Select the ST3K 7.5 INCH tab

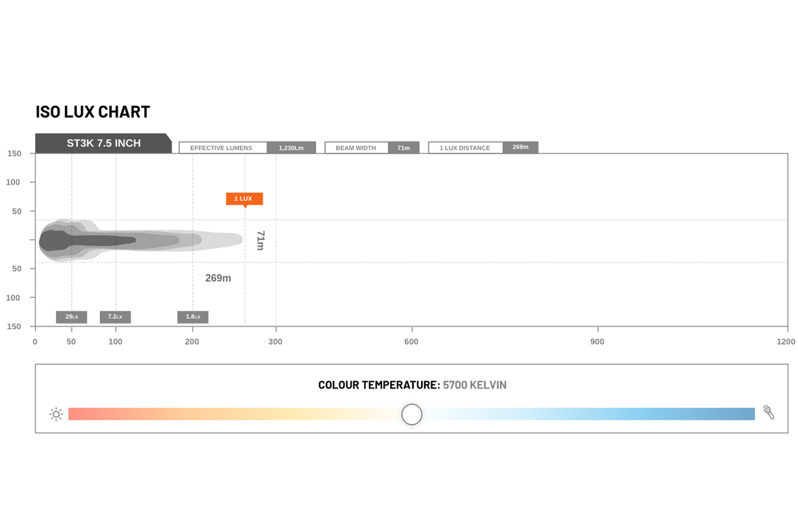click(103, 143)
